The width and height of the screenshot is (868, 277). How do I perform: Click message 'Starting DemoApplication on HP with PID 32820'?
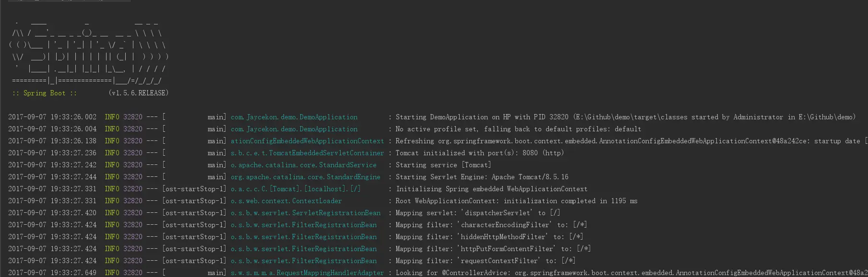(x=482, y=117)
